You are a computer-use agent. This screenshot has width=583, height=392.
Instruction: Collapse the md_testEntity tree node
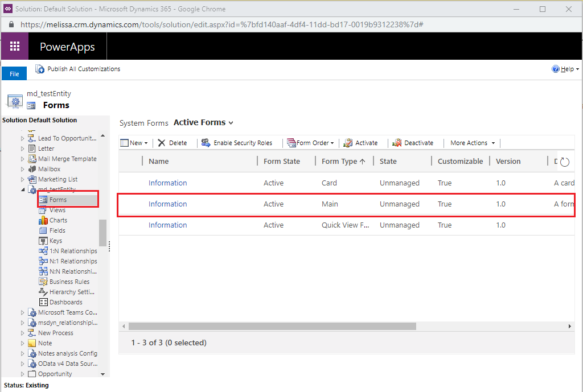[x=23, y=189]
